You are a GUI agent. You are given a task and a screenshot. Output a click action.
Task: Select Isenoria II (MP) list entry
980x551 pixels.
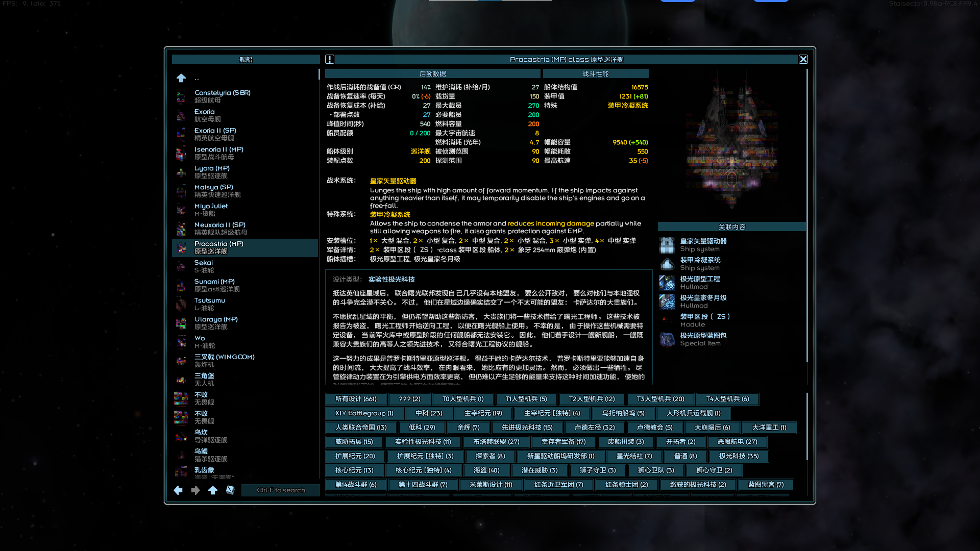pos(245,154)
